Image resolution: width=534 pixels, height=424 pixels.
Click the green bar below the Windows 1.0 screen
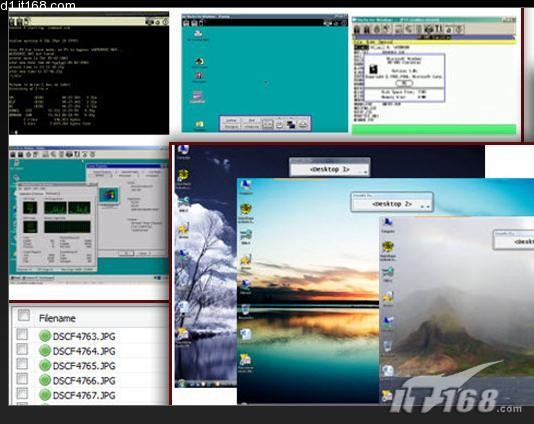(x=434, y=129)
